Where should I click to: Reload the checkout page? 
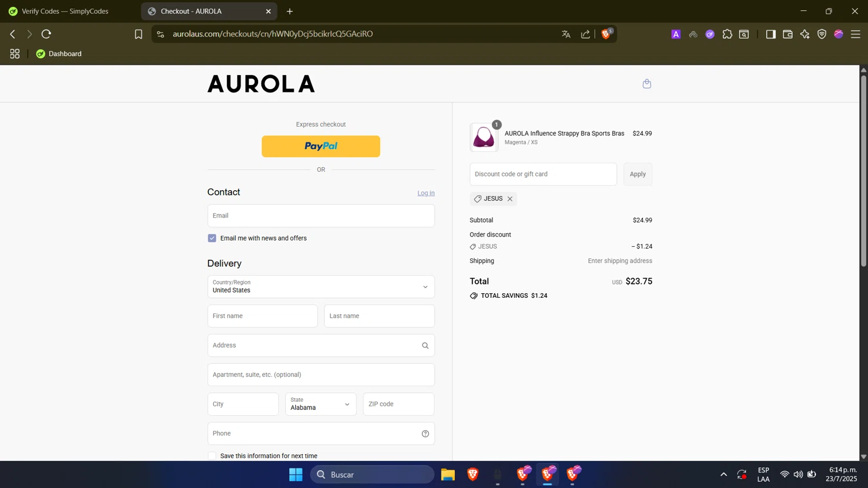click(46, 34)
